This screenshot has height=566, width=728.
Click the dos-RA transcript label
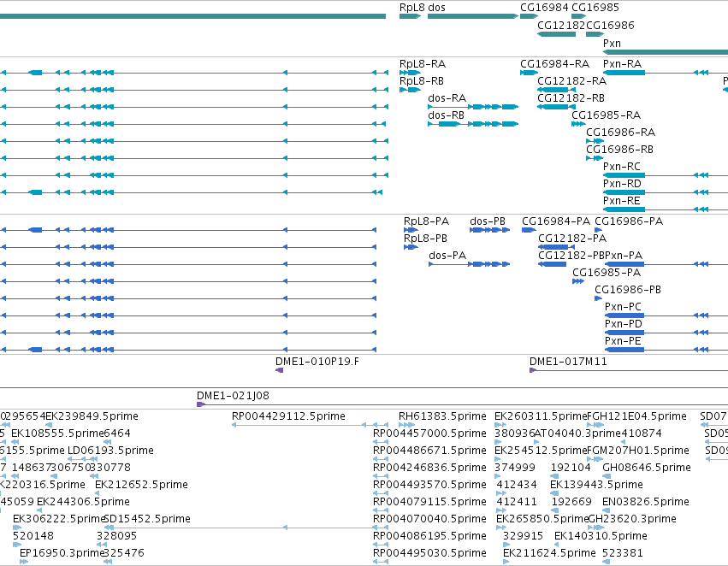coord(447,97)
